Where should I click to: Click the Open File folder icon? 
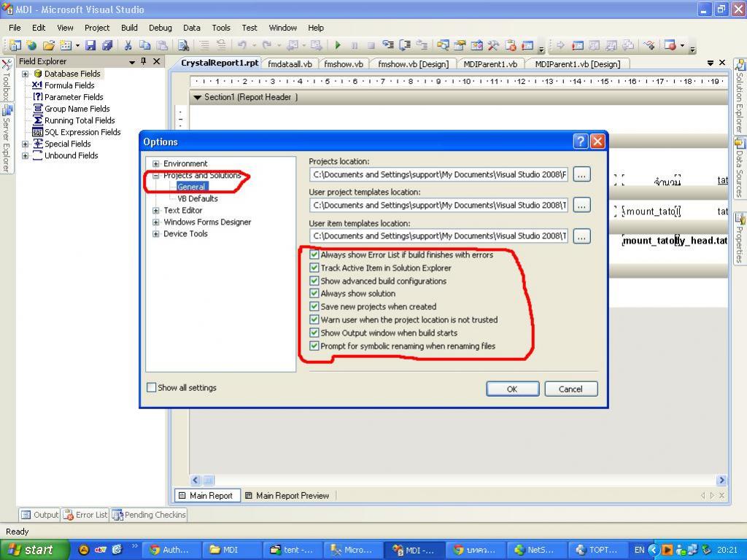[49, 45]
